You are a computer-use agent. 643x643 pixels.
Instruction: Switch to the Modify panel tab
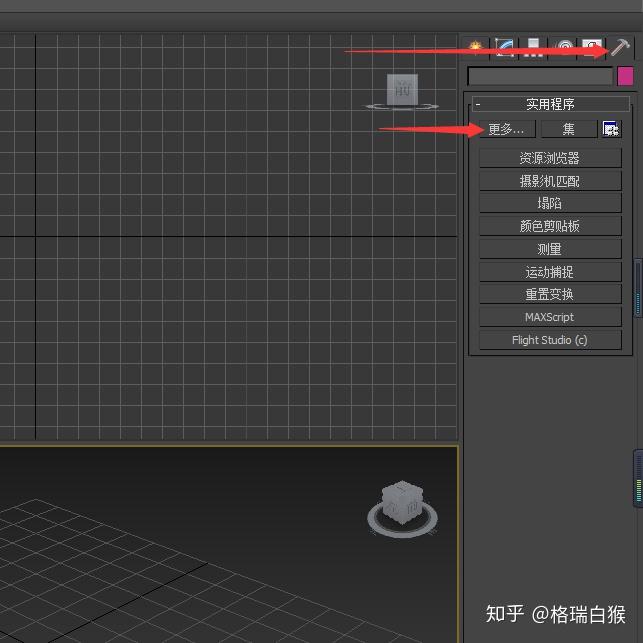[504, 48]
